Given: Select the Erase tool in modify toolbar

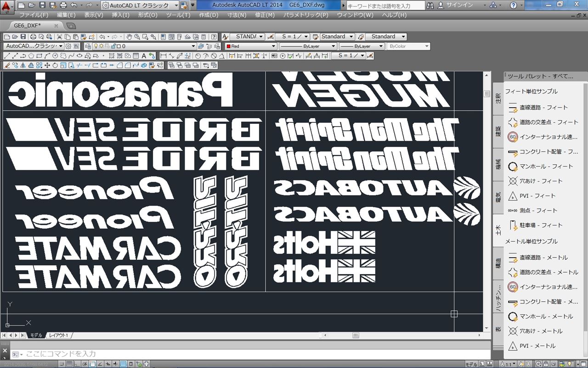Looking at the screenshot, I should tap(7, 65).
